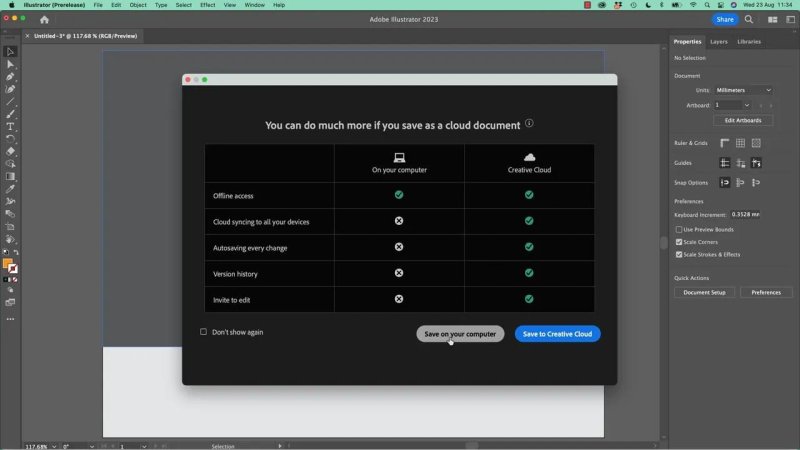The width and height of the screenshot is (800, 450).
Task: Open the File menu
Action: pyautogui.click(x=98, y=5)
